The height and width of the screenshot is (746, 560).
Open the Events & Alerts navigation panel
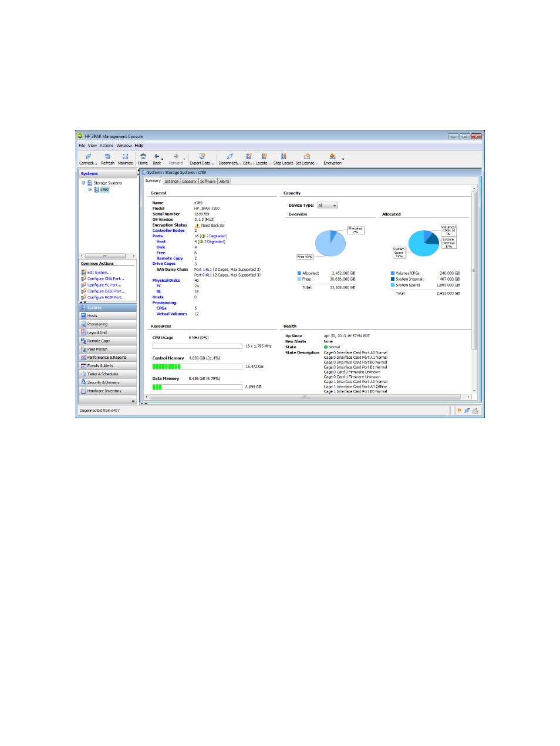pyautogui.click(x=108, y=366)
